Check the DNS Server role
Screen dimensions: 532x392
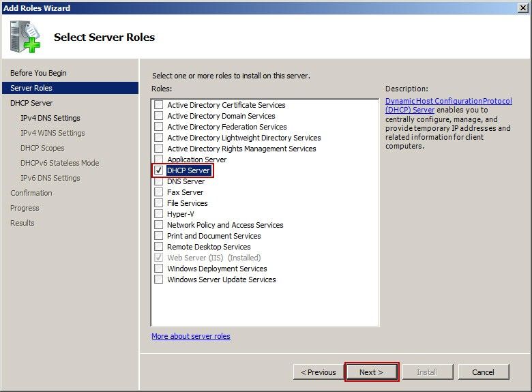point(158,181)
